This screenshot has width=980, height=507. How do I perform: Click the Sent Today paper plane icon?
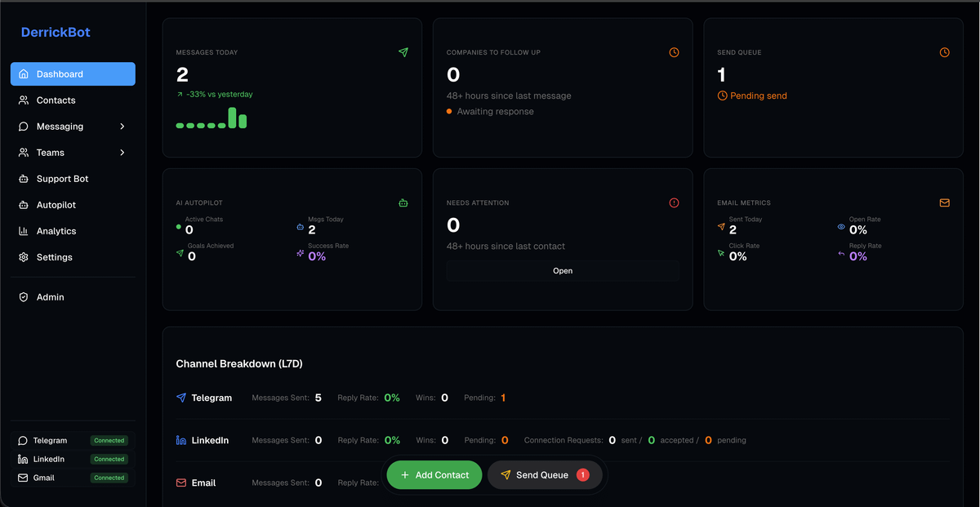(x=721, y=227)
